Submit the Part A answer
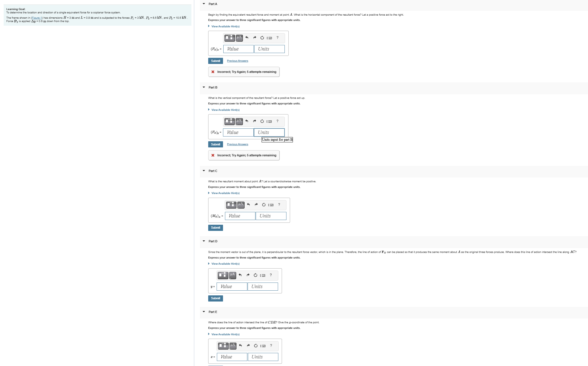The height and width of the screenshot is (366, 588). coord(215,61)
